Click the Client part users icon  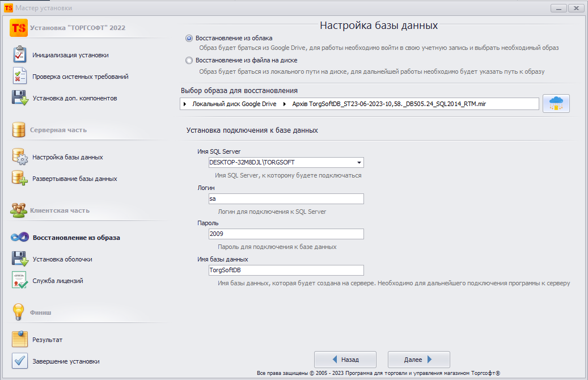[18, 210]
